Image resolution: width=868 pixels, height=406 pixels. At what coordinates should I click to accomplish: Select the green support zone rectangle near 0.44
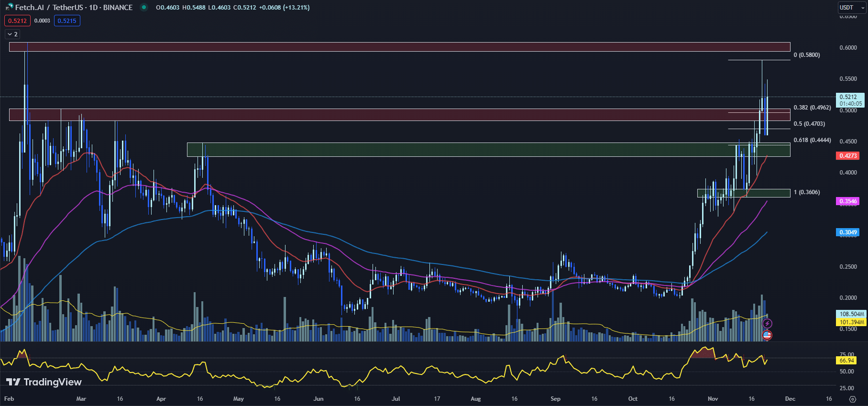(488, 150)
